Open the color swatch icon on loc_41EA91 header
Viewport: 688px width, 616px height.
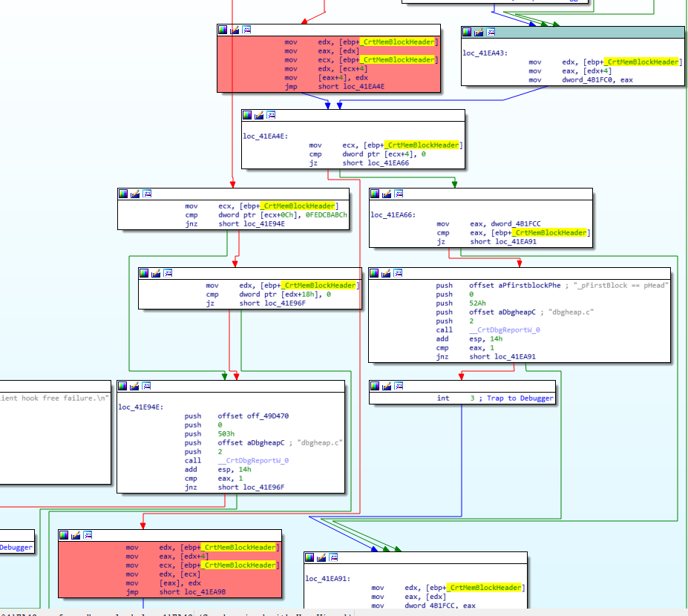[x=310, y=558]
